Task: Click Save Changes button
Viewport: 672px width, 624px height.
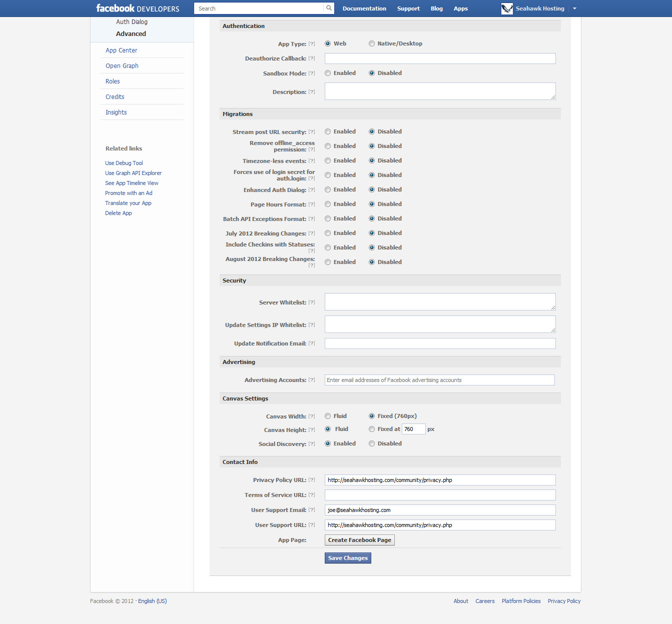Action: (348, 558)
